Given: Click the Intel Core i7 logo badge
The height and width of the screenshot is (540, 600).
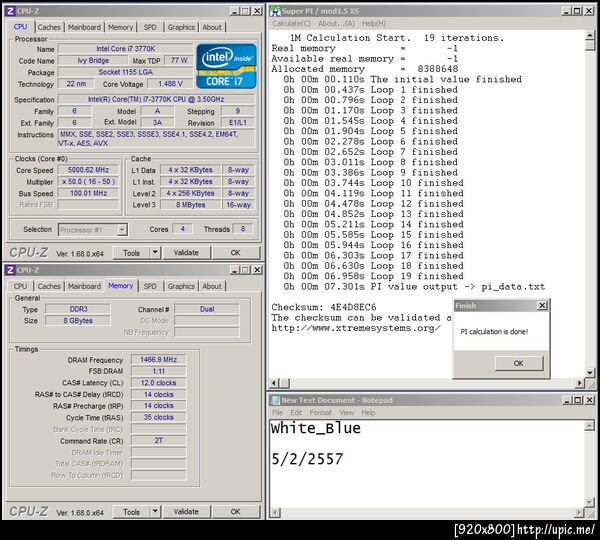Looking at the screenshot, I should 226,66.
